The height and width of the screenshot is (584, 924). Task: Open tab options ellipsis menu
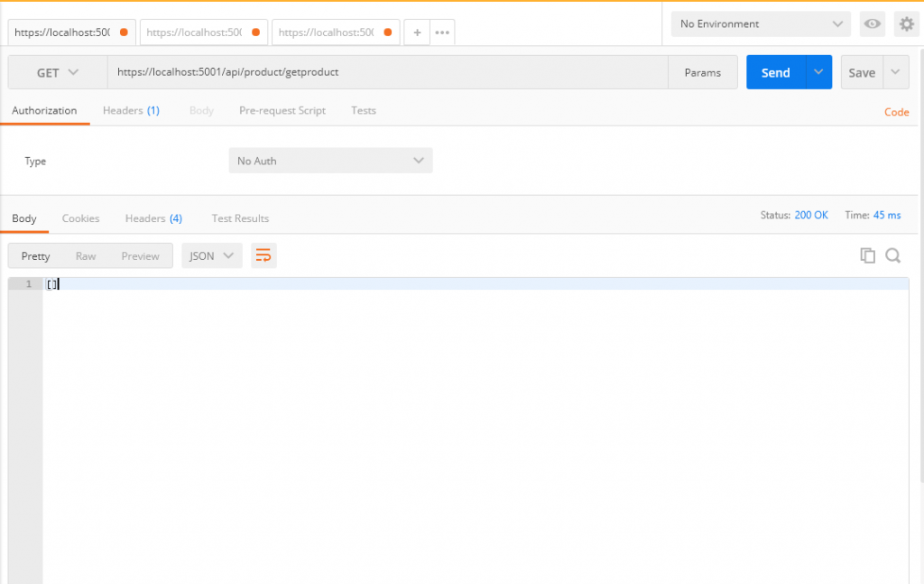pos(442,32)
